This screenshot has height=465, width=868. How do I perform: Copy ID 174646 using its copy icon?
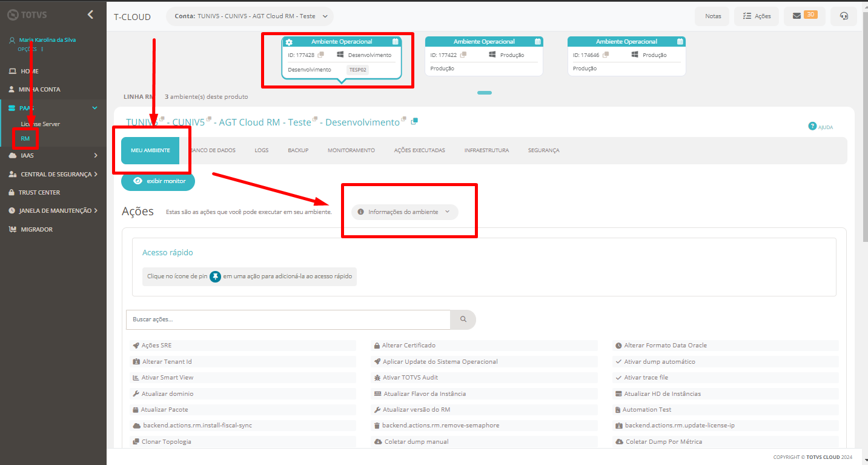coord(606,55)
